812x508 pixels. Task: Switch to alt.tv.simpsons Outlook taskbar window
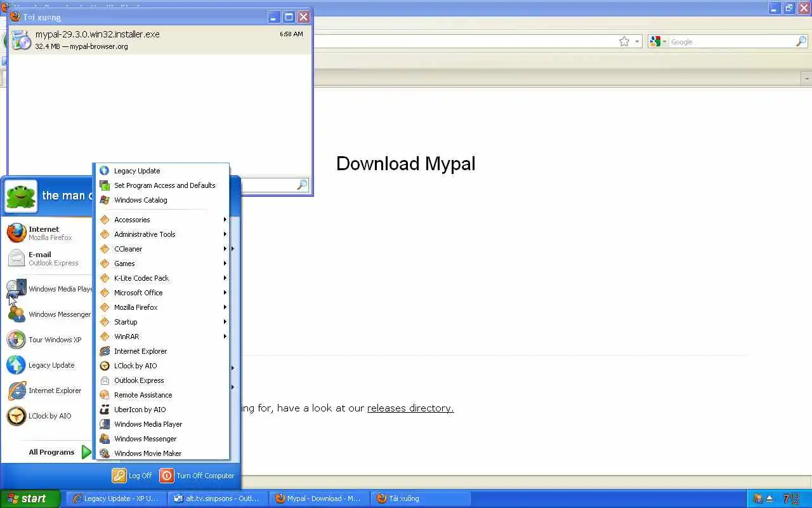(218, 498)
